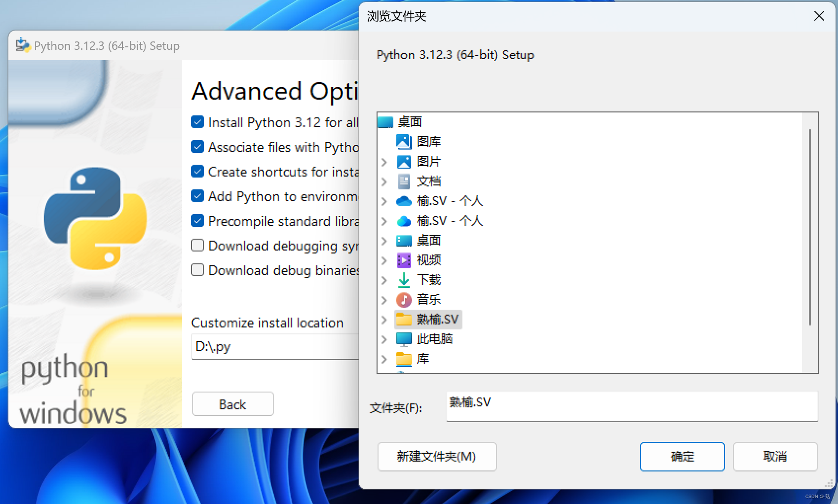Select the 音乐 label in the tree
Image resolution: width=838 pixels, height=504 pixels.
429,300
